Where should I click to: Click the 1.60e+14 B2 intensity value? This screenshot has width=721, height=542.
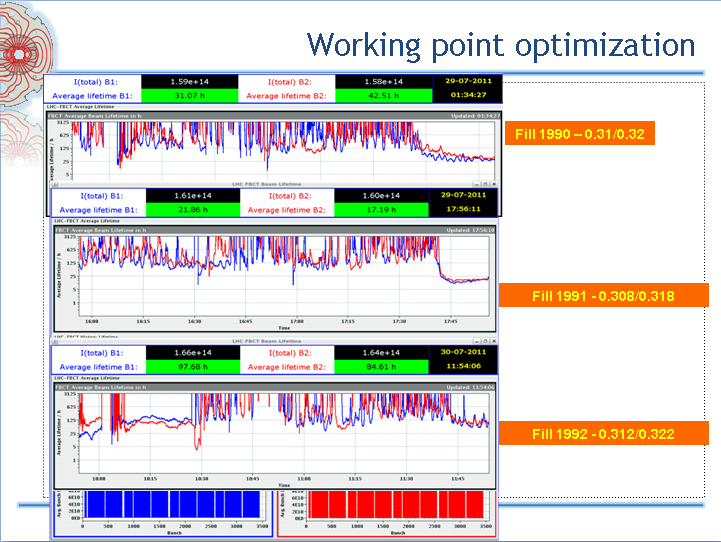381,196
